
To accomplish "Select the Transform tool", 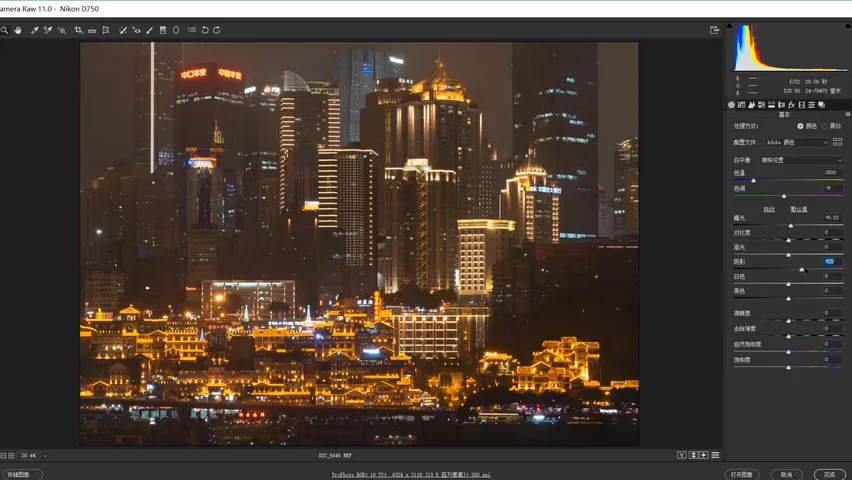I will tap(106, 30).
